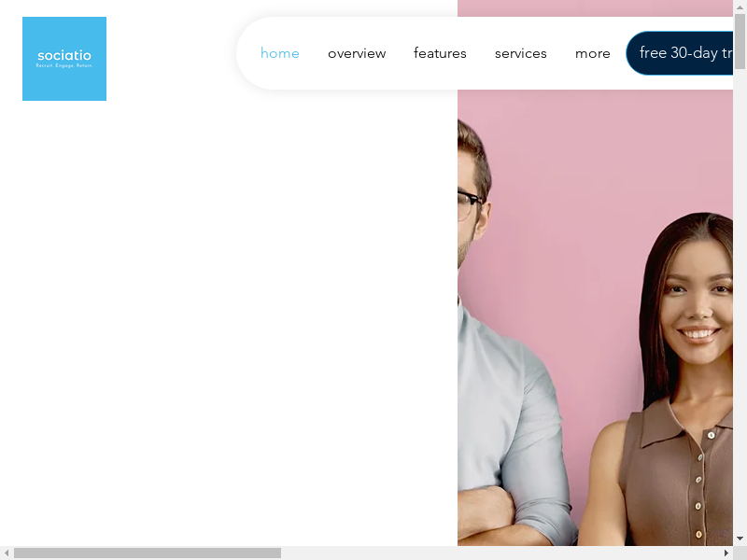Click the Recruit Engage Retain tagline under logo
This screenshot has height=560, width=747.
pos(64,65)
